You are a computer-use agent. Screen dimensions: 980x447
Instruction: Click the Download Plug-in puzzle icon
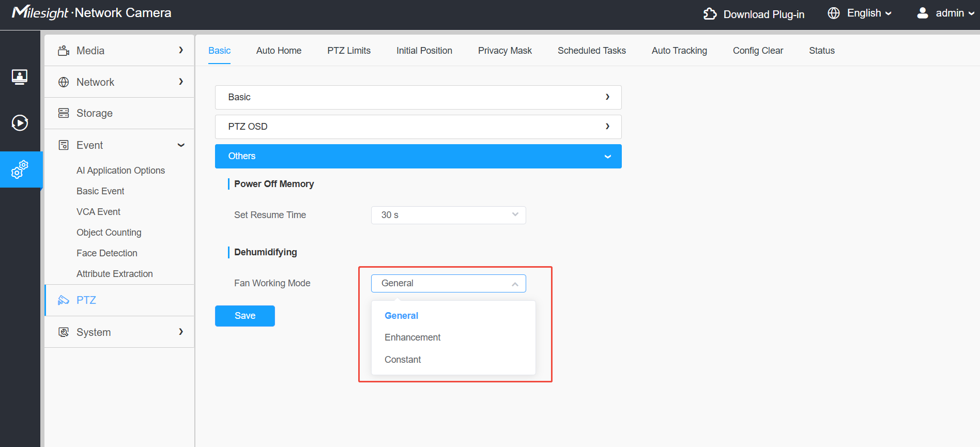pyautogui.click(x=710, y=14)
